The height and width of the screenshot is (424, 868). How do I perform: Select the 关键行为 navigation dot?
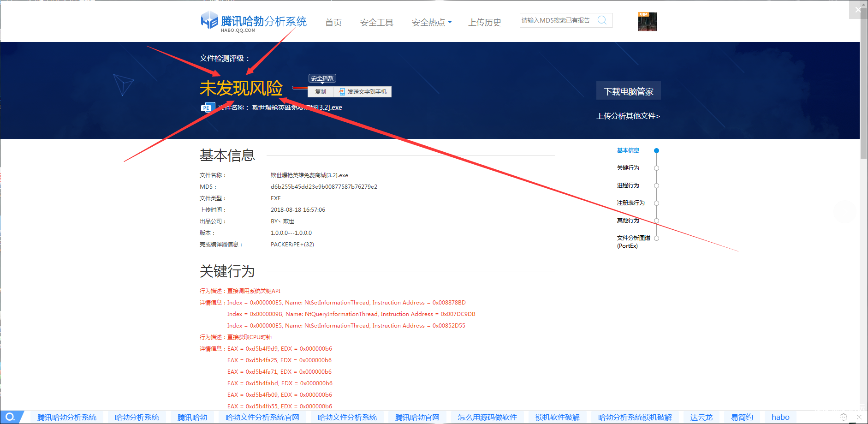(656, 168)
